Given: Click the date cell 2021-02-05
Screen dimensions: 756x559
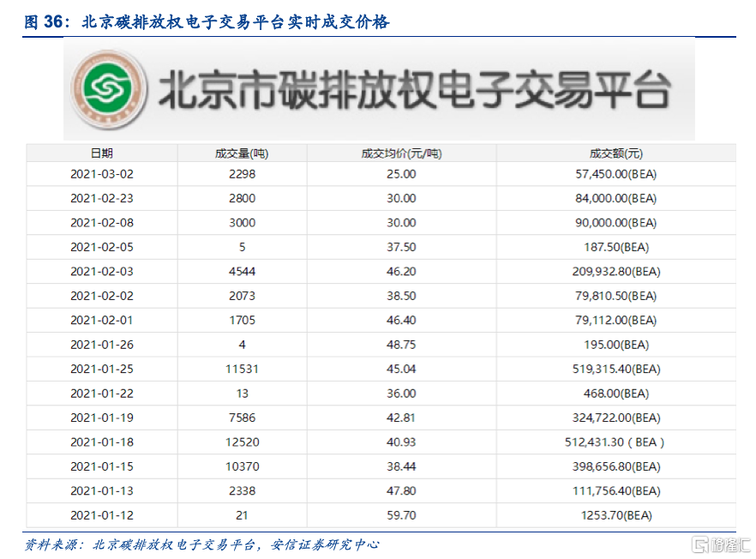Looking at the screenshot, I should 102,247.
